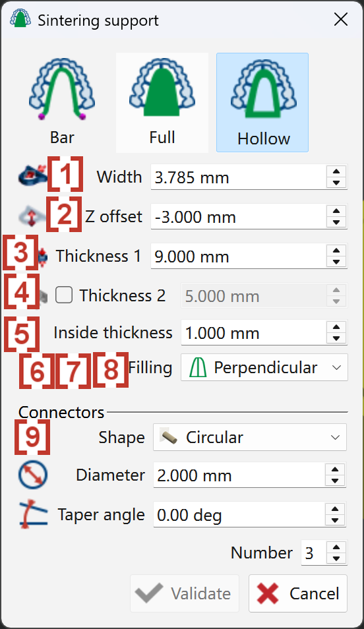Viewport: 364px width, 629px height.
Task: Enable the Thickness 2 checkbox
Action: (64, 295)
